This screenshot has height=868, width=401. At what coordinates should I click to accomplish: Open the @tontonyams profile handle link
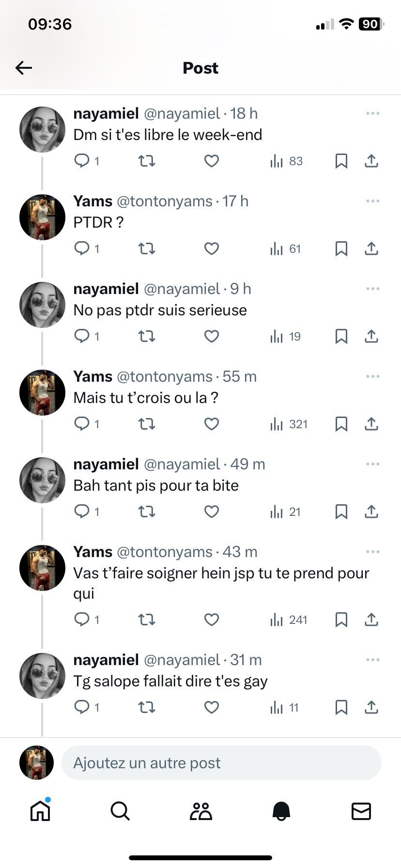[x=165, y=201]
